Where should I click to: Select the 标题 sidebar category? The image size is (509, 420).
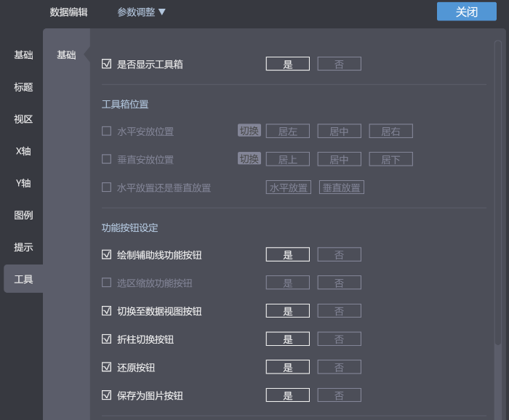[23, 87]
